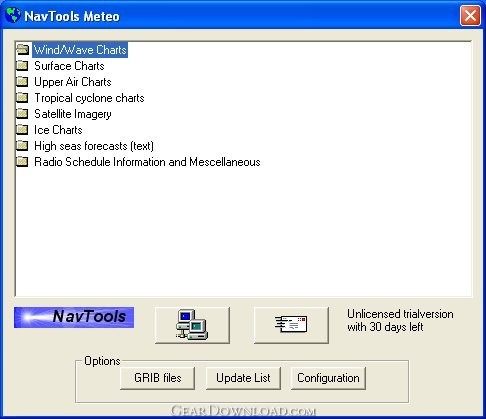Image resolution: width=486 pixels, height=419 pixels.
Task: Click the folder icon next to Ice Charts
Action: point(22,130)
